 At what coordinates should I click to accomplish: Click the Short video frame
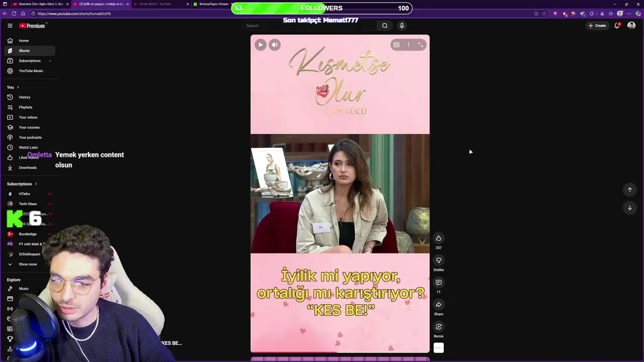click(340, 194)
